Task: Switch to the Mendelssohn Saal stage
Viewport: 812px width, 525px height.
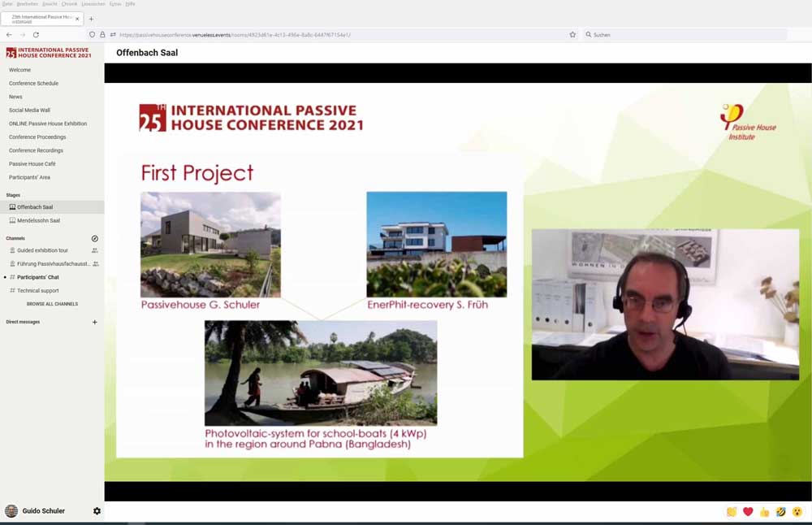Action: click(x=38, y=220)
